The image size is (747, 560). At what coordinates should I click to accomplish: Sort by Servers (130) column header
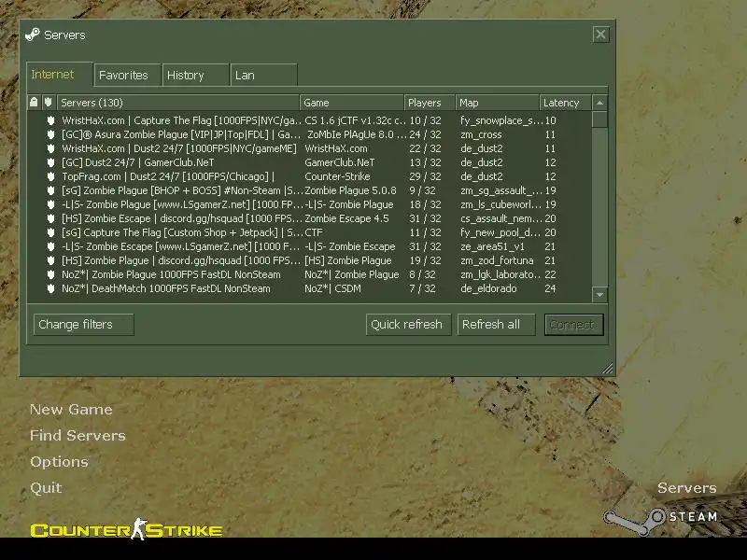178,103
